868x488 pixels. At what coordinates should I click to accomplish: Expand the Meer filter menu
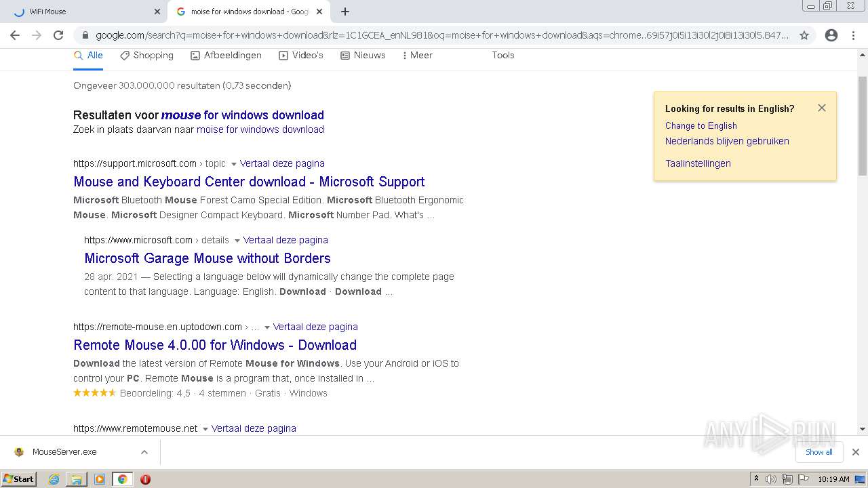pos(417,56)
